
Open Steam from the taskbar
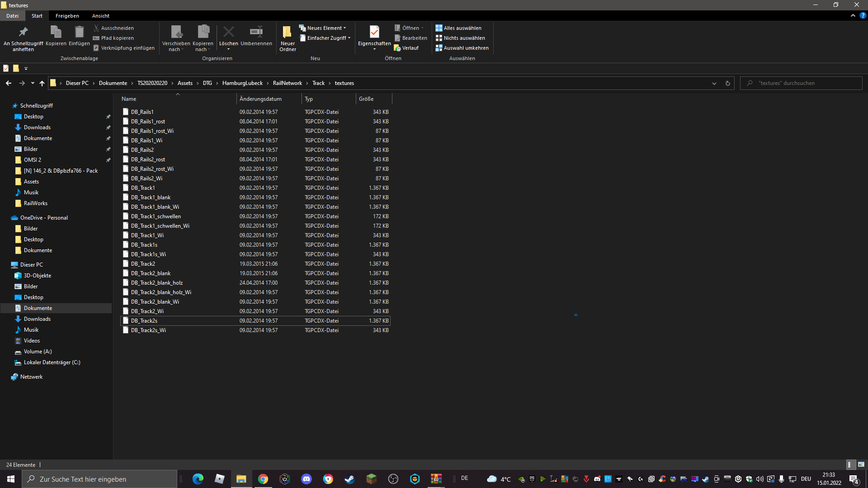tap(349, 479)
